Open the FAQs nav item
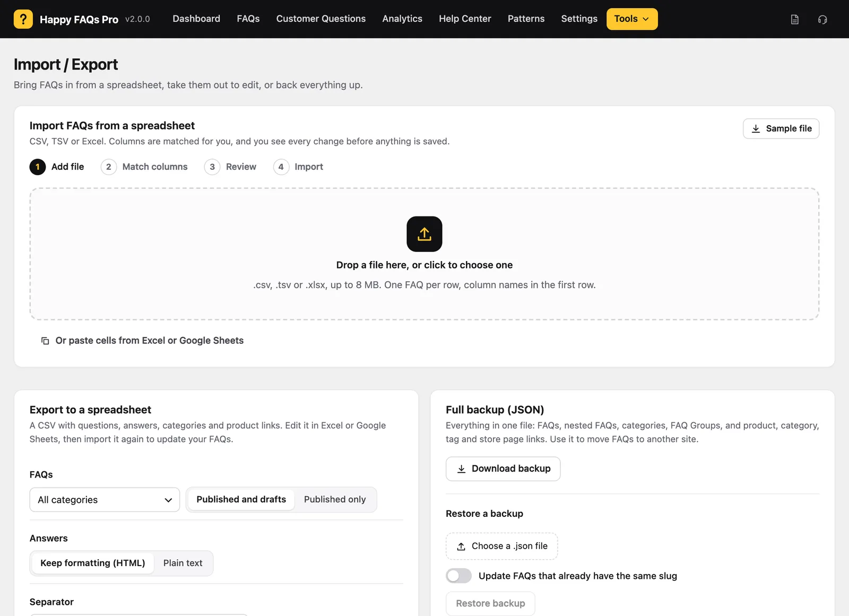This screenshot has width=849, height=616. [x=248, y=19]
